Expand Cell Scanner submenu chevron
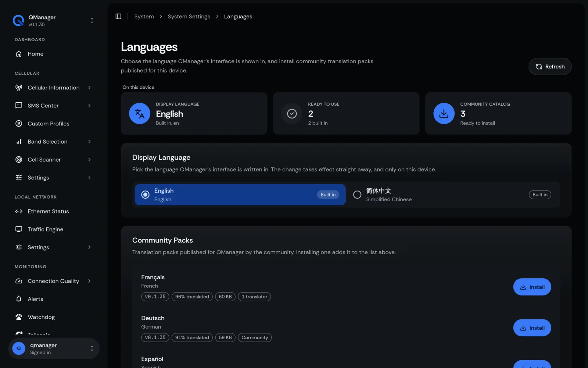Viewport: 588px width, 368px height. click(89, 160)
